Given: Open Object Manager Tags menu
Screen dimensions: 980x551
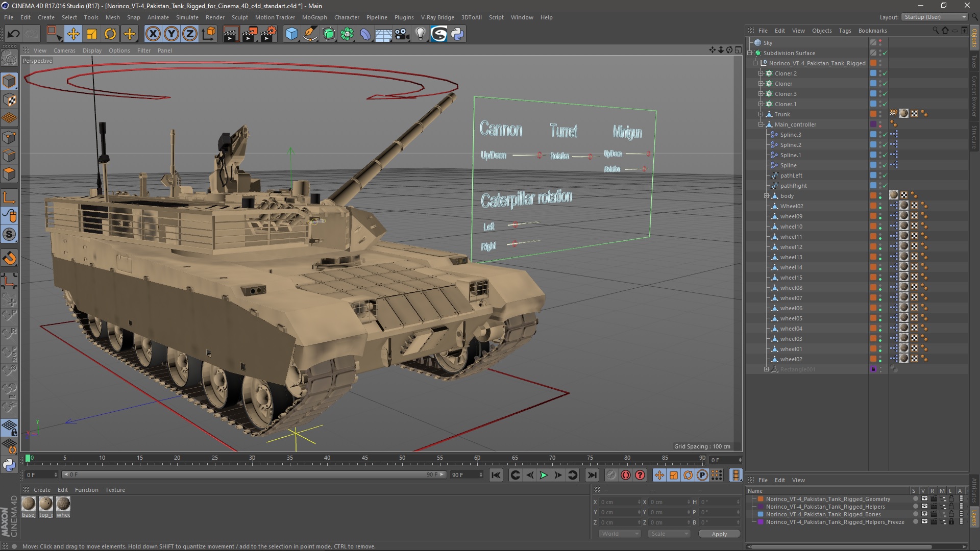Looking at the screenshot, I should tap(845, 31).
